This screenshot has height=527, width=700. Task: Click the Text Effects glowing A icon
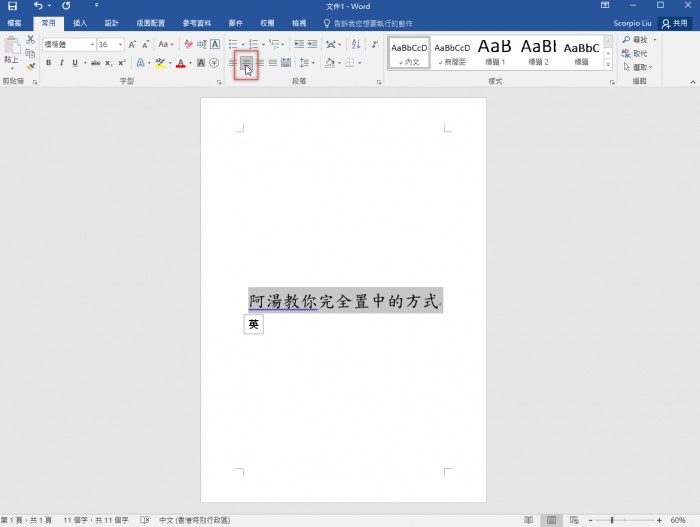tap(140, 63)
